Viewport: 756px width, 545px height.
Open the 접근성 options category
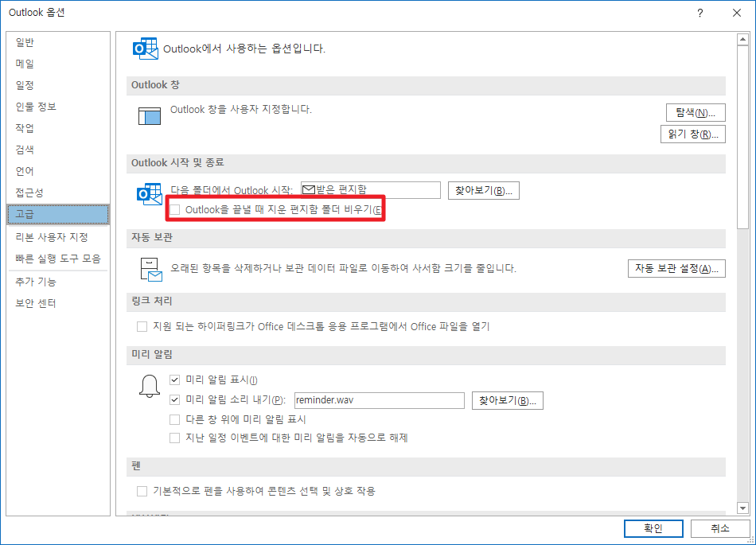(58, 193)
